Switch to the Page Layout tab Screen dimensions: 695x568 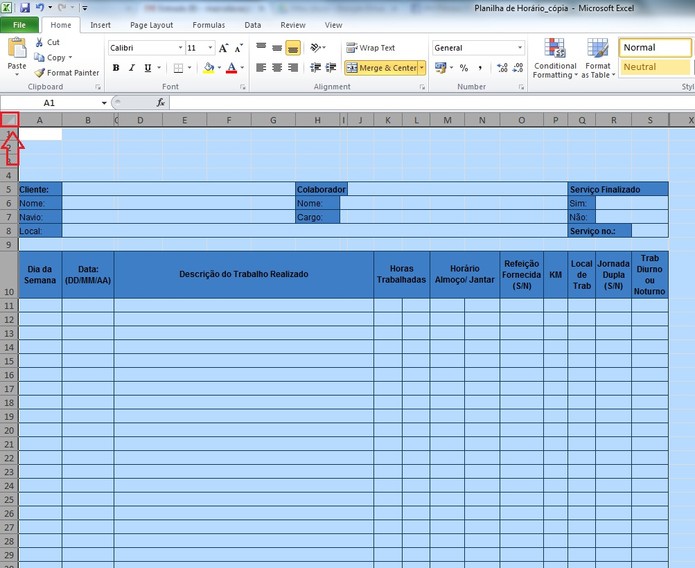[x=152, y=25]
